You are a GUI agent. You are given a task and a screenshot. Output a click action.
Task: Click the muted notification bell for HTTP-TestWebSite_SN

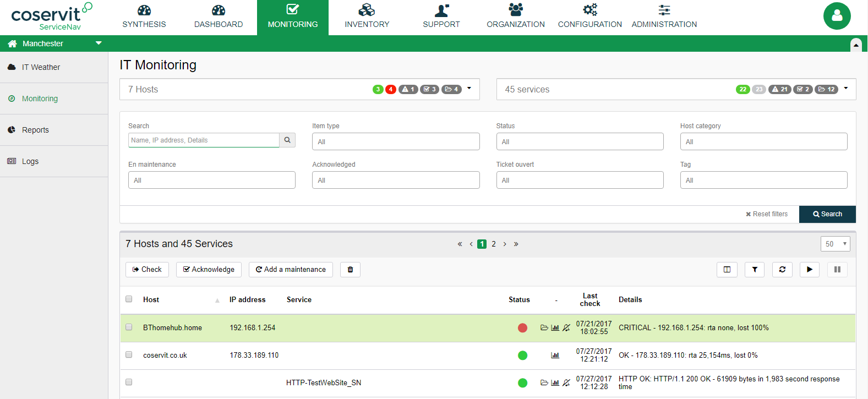click(x=566, y=382)
